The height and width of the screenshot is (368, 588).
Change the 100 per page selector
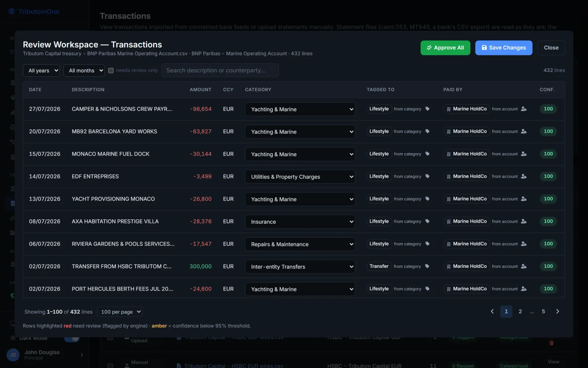coord(119,312)
